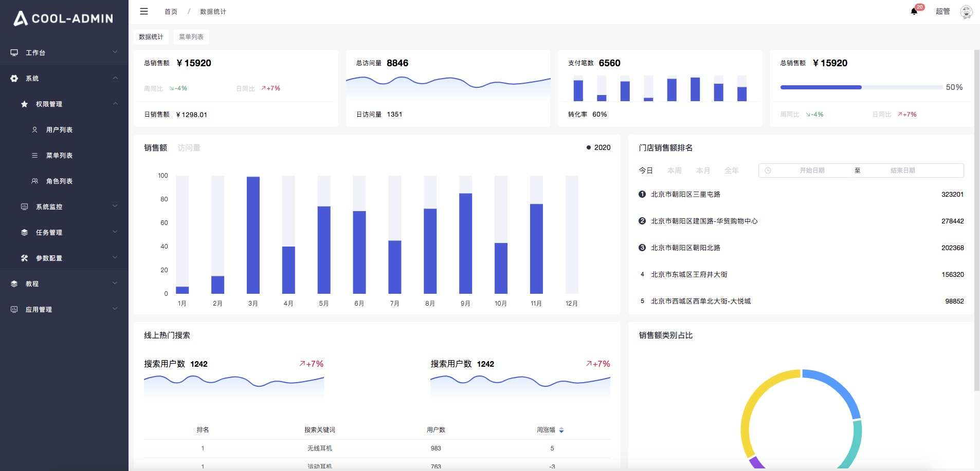Select the 本周 filter in 门店销售额排名
The width and height of the screenshot is (980, 471).
[x=674, y=170]
